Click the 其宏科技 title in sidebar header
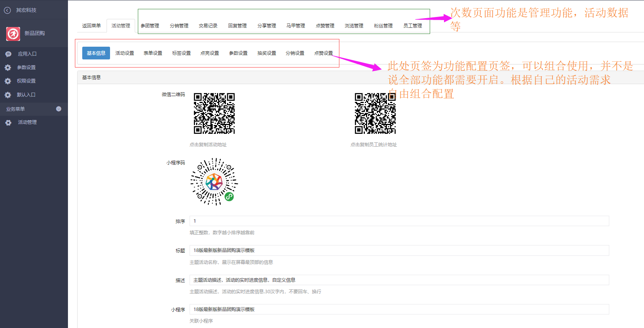644x328 pixels. click(x=26, y=10)
